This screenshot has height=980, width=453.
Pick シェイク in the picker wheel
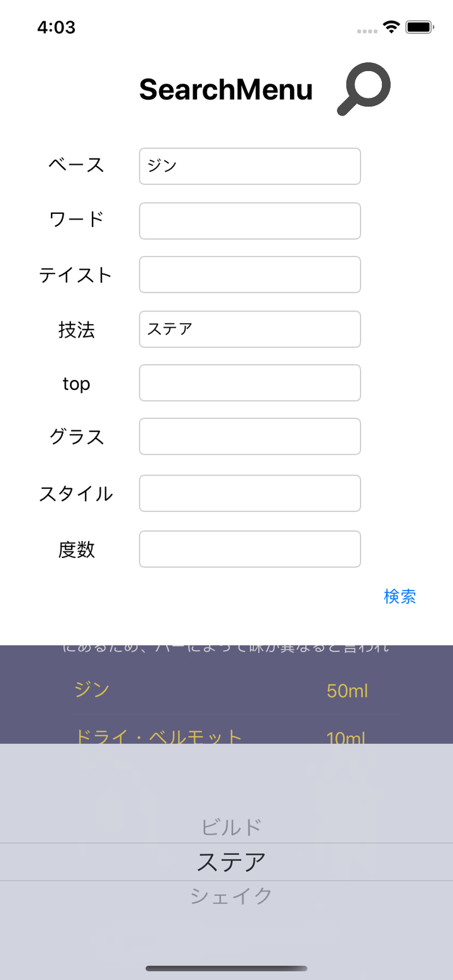pos(231,895)
